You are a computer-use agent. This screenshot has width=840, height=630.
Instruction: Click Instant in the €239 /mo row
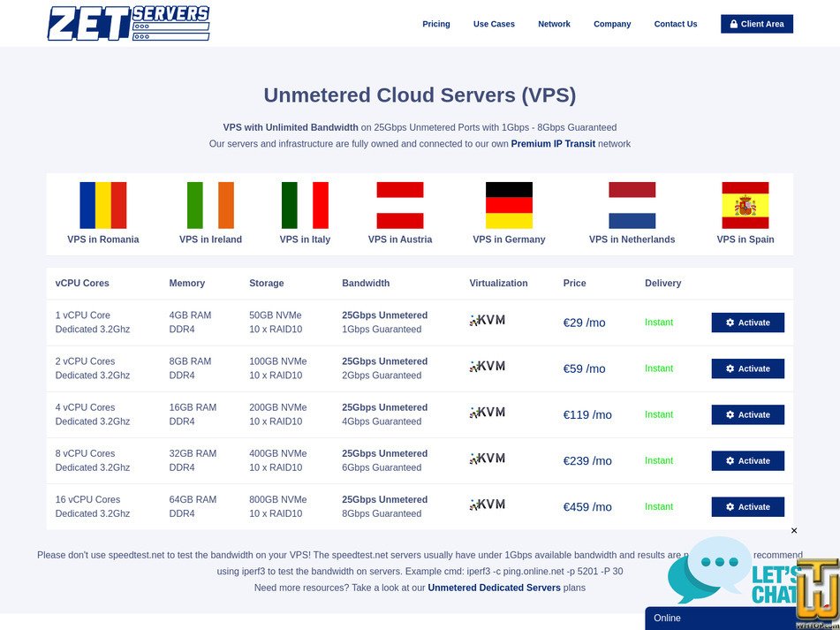[x=658, y=460]
